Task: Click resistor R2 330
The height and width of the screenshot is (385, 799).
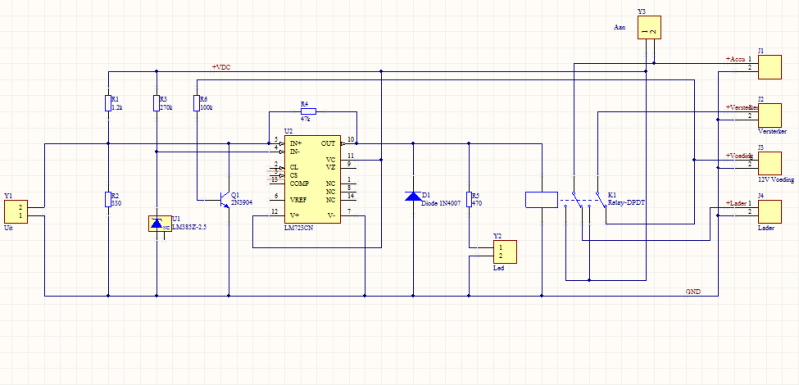Action: [108, 200]
